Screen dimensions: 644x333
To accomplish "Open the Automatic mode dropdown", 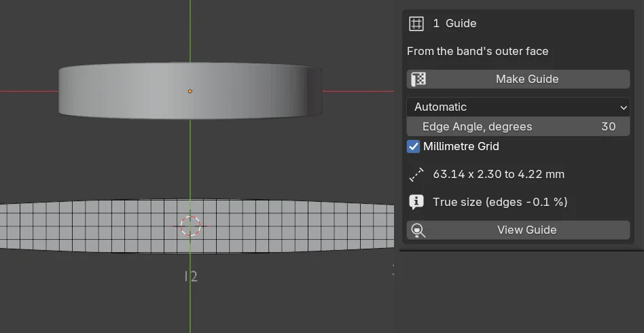I will pyautogui.click(x=518, y=107).
